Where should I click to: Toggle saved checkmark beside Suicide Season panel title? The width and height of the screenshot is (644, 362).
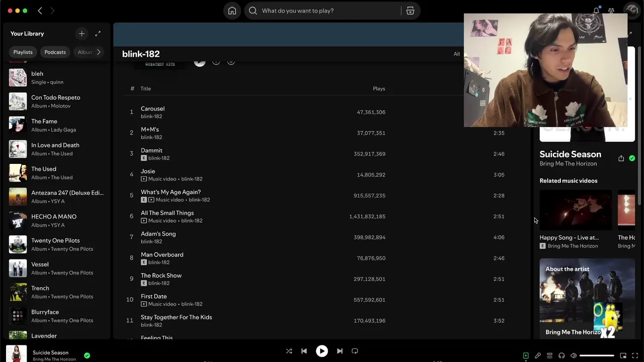(632, 158)
